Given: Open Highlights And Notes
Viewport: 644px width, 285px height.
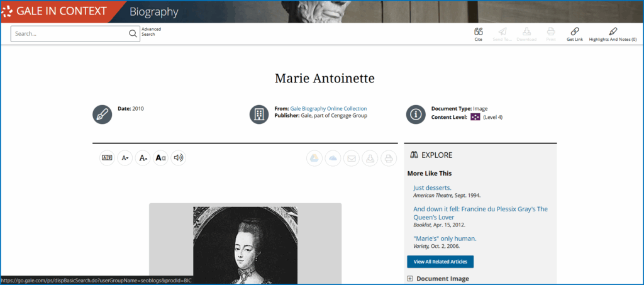Looking at the screenshot, I should click(x=613, y=31).
